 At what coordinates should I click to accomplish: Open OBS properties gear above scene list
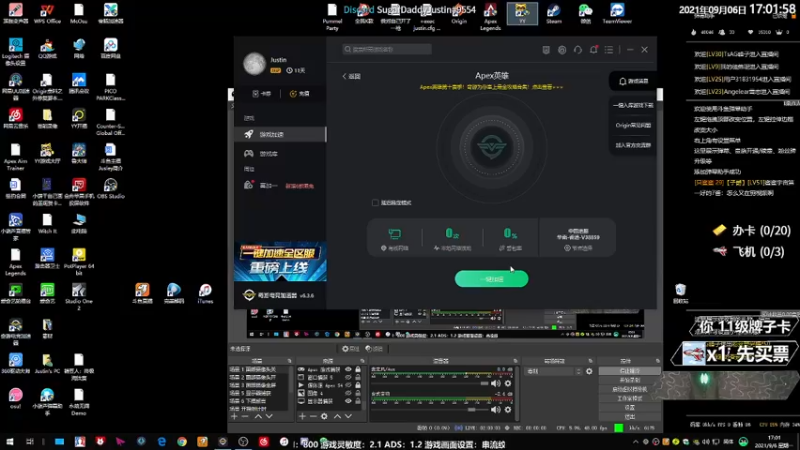pos(351,349)
